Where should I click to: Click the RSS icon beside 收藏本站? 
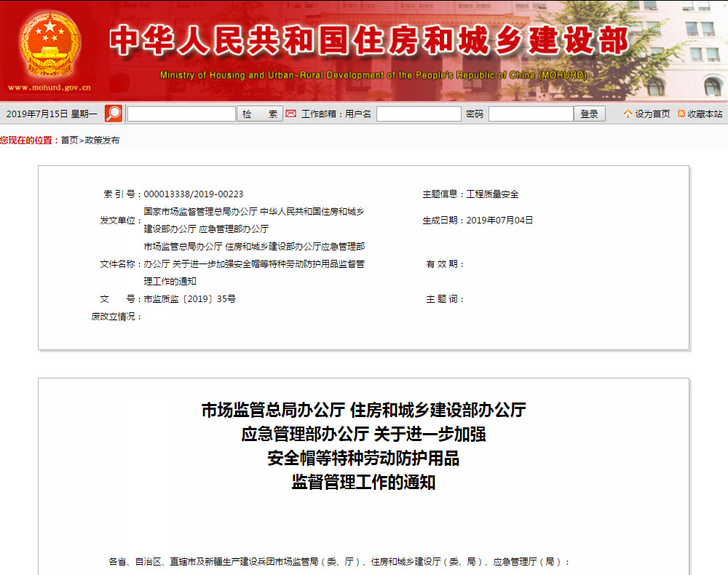pyautogui.click(x=681, y=114)
